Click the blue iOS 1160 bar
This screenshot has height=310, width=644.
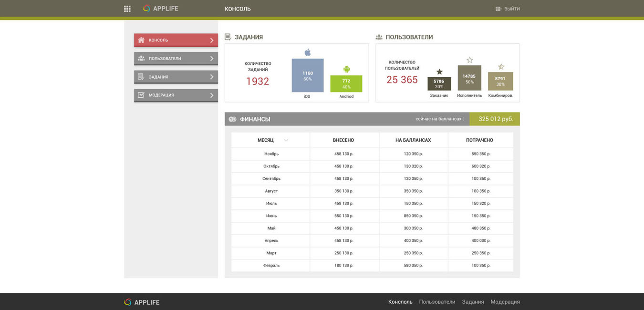308,75
